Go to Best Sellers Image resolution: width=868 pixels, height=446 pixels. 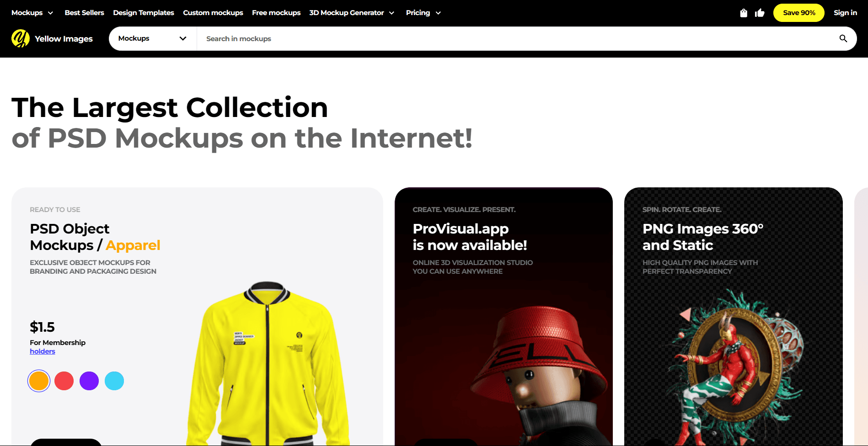pyautogui.click(x=84, y=13)
